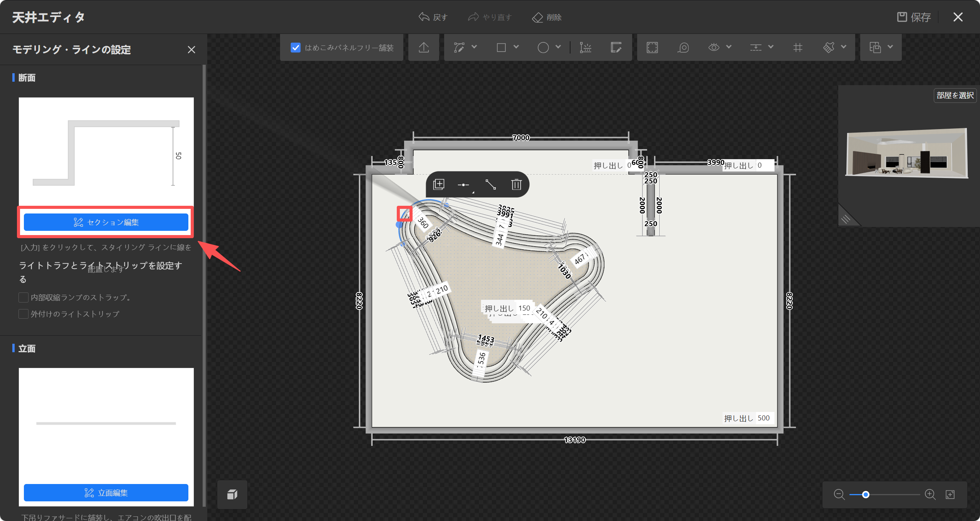This screenshot has height=521, width=980.
Task: Click the 押し出し 500 value field
Action: tap(764, 418)
